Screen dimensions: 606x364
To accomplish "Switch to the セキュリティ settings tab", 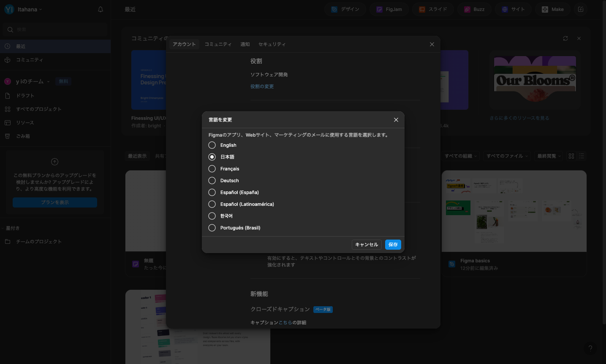I will (x=272, y=44).
